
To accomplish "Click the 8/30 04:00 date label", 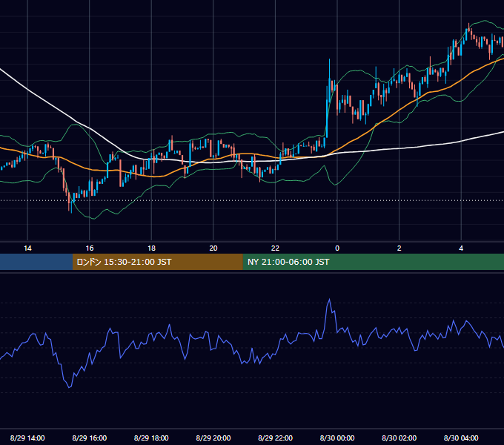I will click(x=461, y=438).
